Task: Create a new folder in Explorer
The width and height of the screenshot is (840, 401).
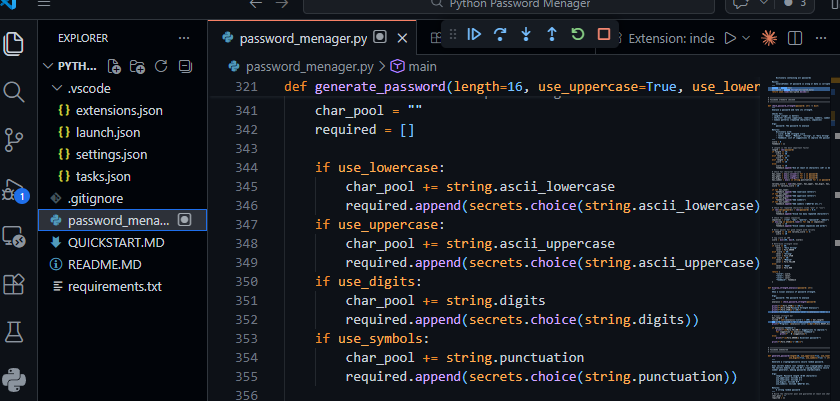Action: click(x=137, y=66)
